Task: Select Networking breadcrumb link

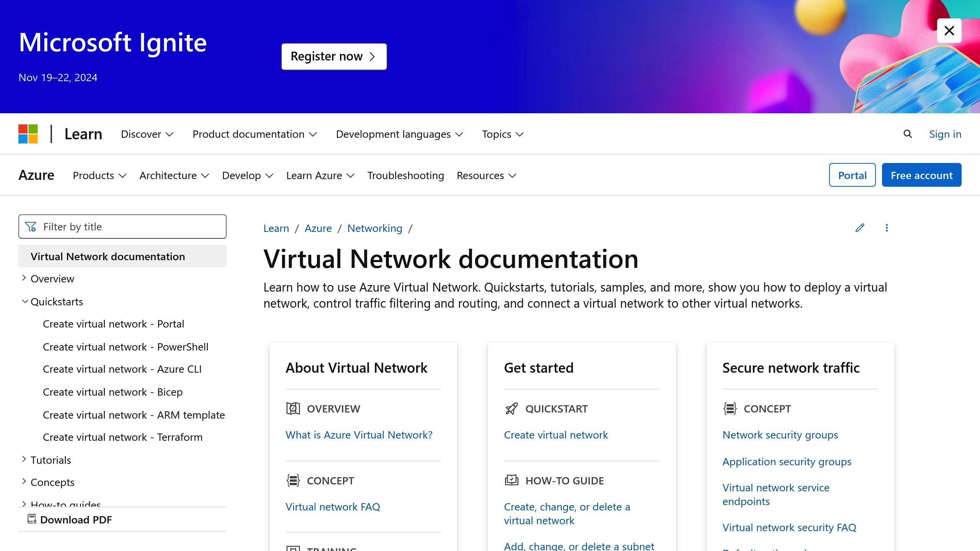Action: coord(374,227)
